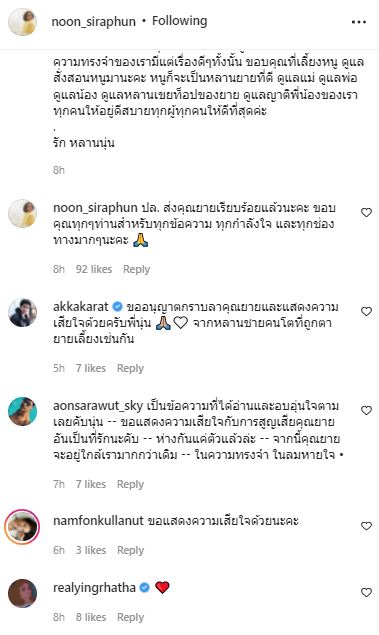Open akkakarat's profile avatar
This screenshot has height=635, width=379.
pos(23,313)
